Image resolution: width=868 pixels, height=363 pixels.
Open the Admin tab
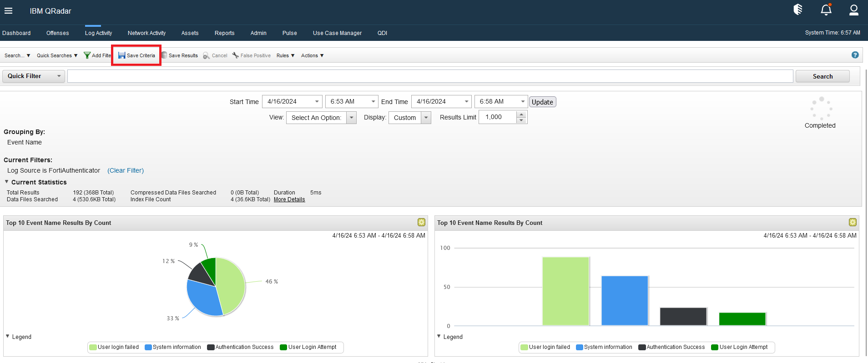[258, 33]
